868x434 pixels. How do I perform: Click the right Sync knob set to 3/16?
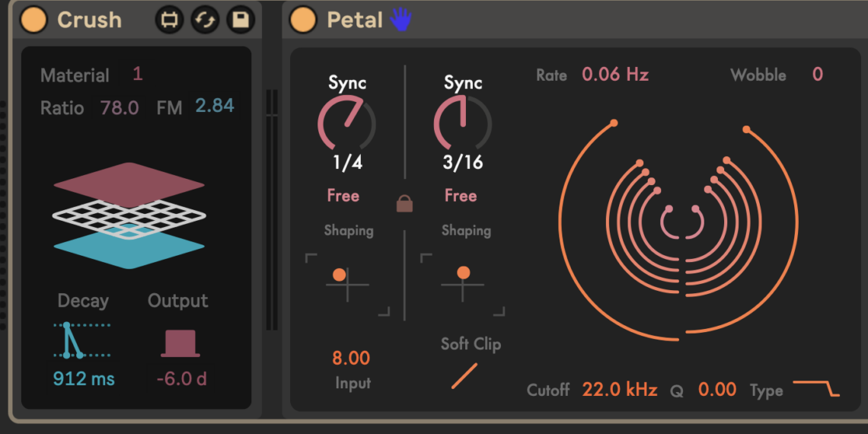pos(462,126)
